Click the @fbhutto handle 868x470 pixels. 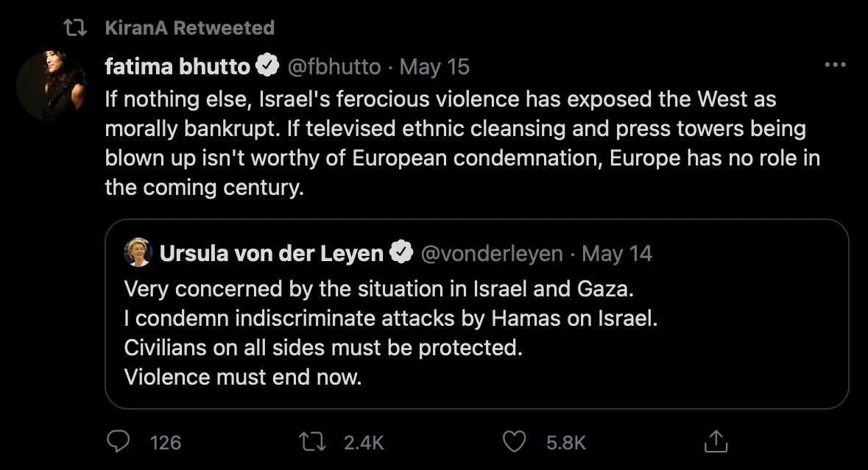[334, 67]
